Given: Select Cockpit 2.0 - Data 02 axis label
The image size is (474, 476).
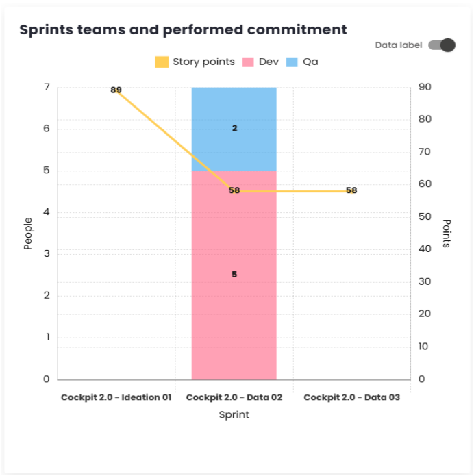Looking at the screenshot, I should (234, 397).
